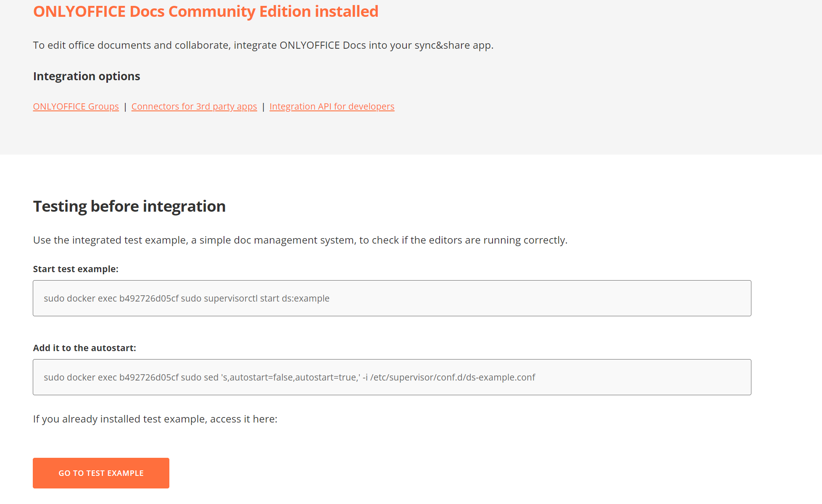Open the ONLYOFFICE Groups link
Screen dimensions: 822x504
click(76, 107)
